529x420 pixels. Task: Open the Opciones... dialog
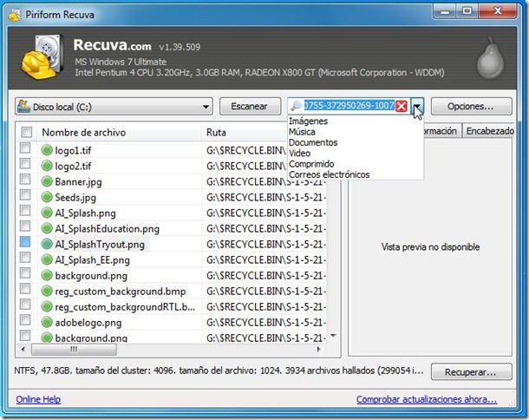(x=471, y=107)
